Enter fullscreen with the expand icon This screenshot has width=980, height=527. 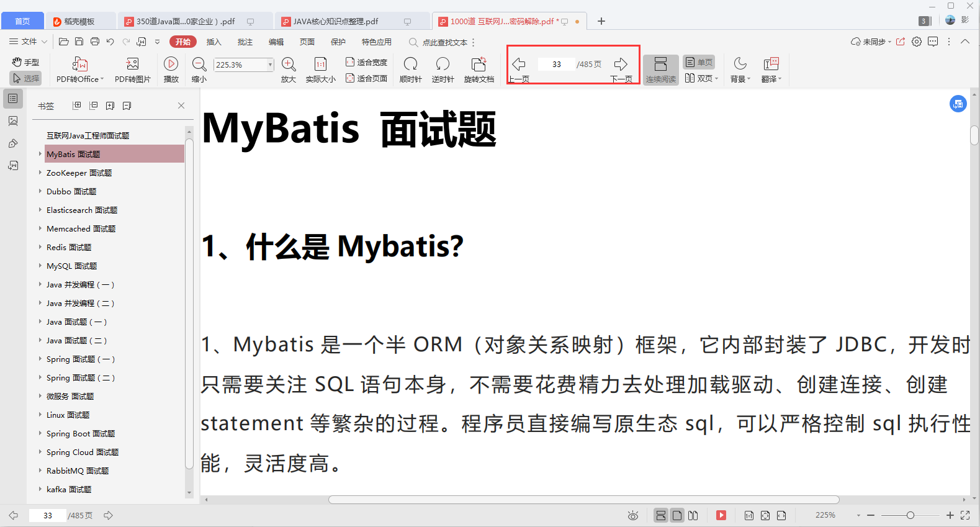pos(965,515)
